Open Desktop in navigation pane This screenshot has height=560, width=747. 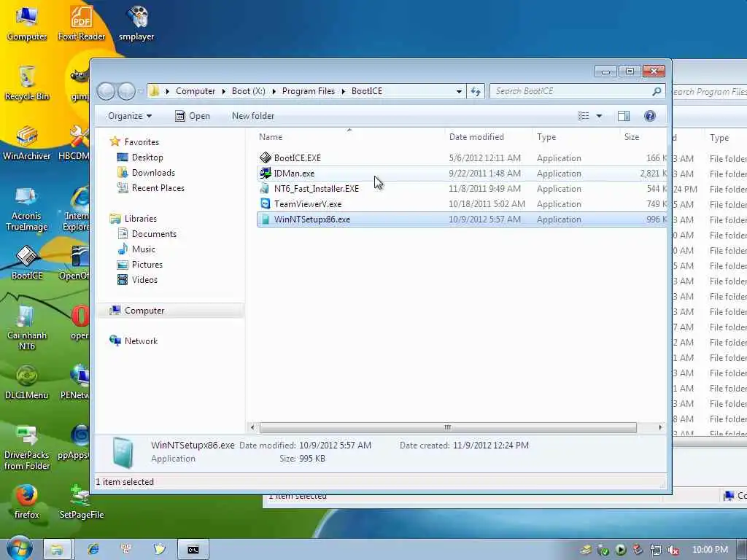point(147,157)
